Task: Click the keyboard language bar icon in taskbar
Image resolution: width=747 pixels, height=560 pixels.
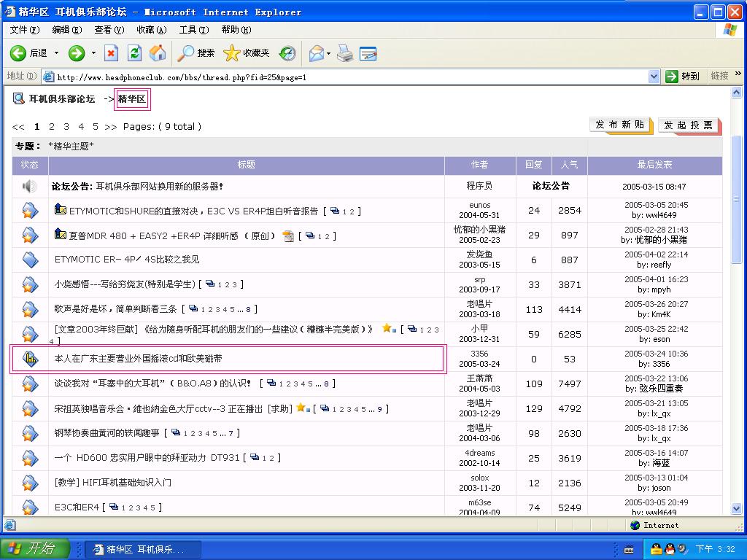Action: click(x=629, y=550)
